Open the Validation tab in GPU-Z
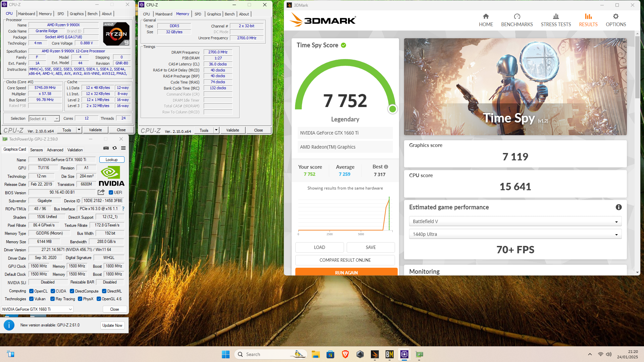644x362 pixels. (75, 150)
